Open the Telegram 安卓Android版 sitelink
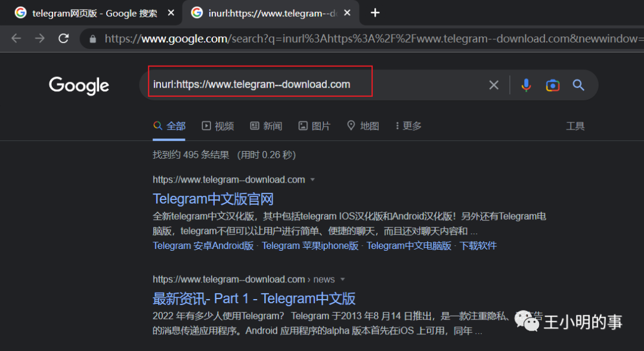The height and width of the screenshot is (351, 644). (203, 246)
